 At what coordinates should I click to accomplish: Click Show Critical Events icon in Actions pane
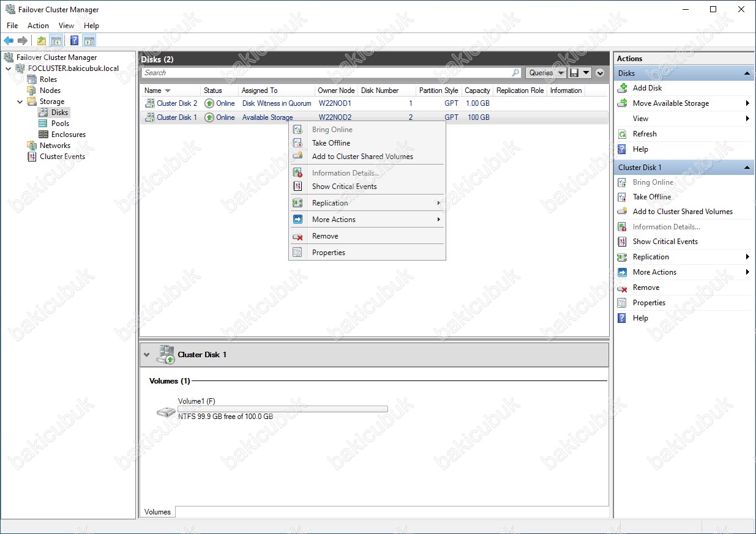click(x=622, y=242)
